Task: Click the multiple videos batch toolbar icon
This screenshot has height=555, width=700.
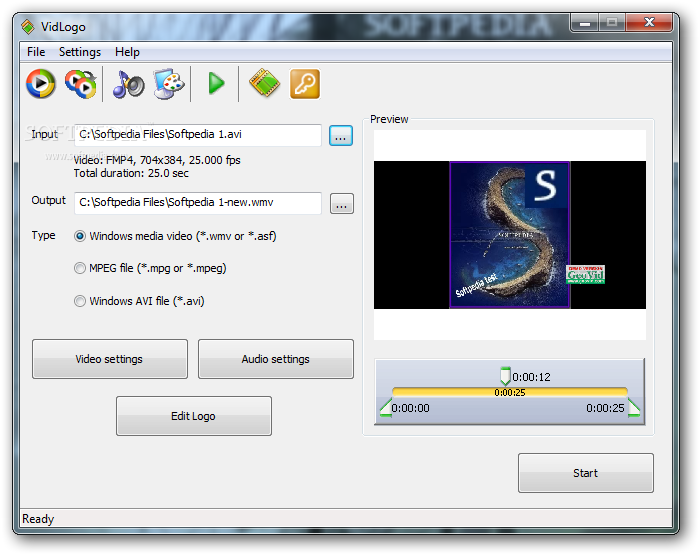Action: [x=81, y=83]
